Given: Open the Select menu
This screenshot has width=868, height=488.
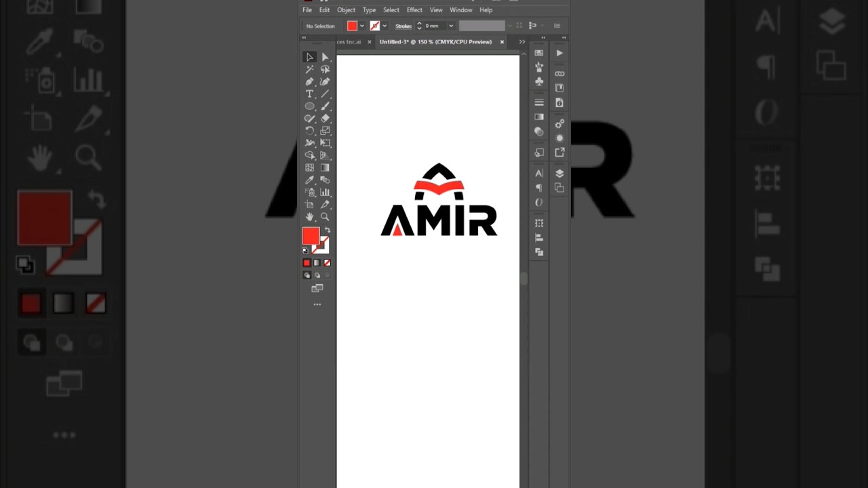Looking at the screenshot, I should coord(391,10).
